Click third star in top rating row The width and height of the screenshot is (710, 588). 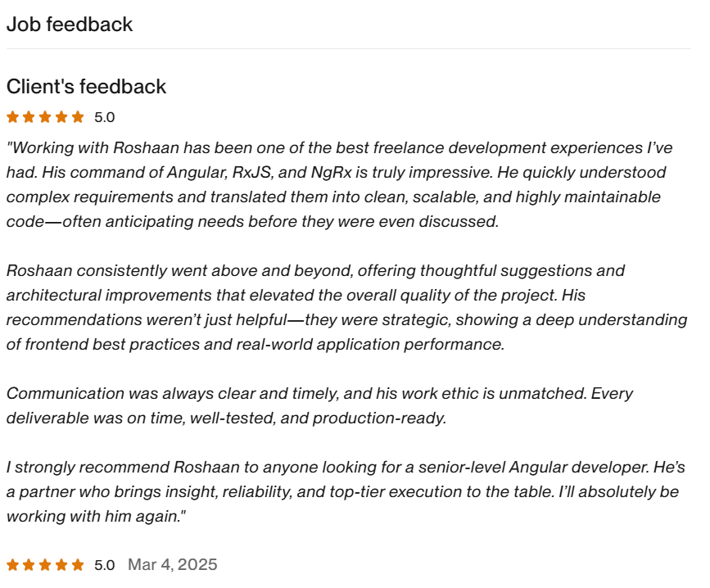click(45, 116)
